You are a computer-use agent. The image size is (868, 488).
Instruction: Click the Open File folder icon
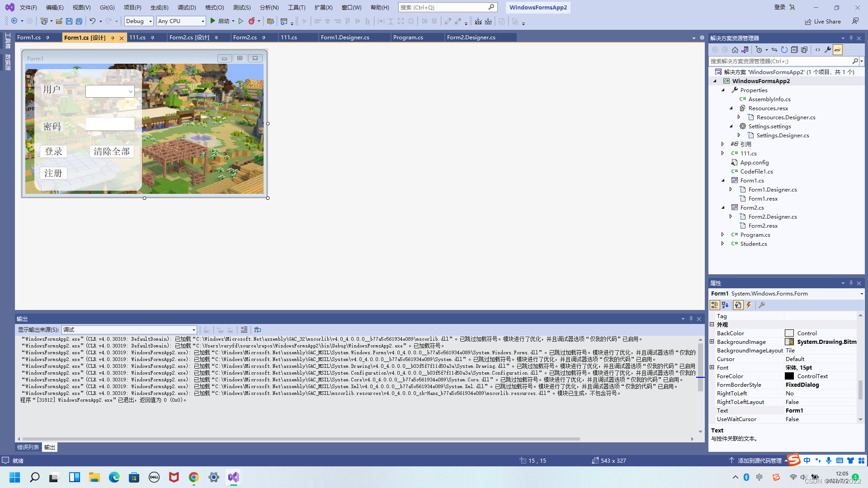coord(59,21)
